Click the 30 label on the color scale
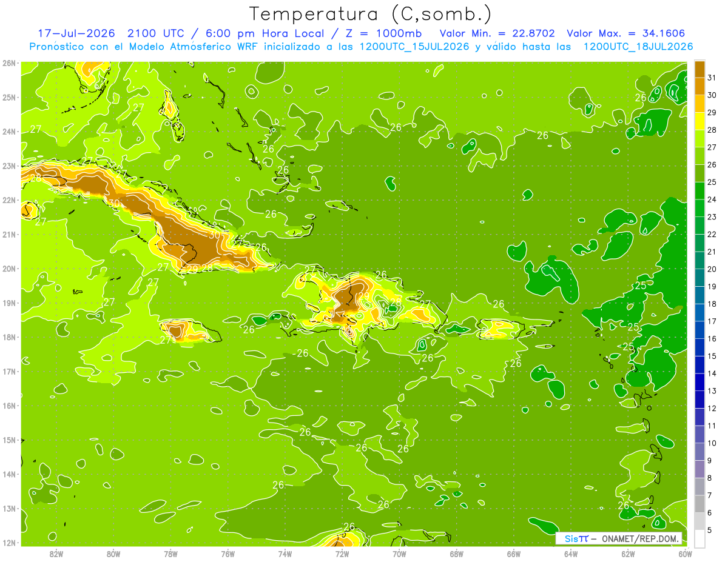The height and width of the screenshot is (562, 728). point(712,95)
